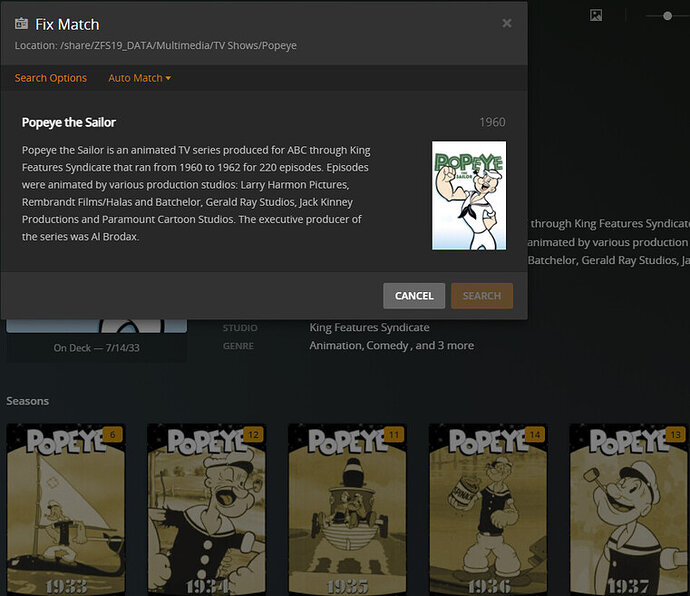
Task: Adjust the poster size slider handle
Action: coord(668,16)
